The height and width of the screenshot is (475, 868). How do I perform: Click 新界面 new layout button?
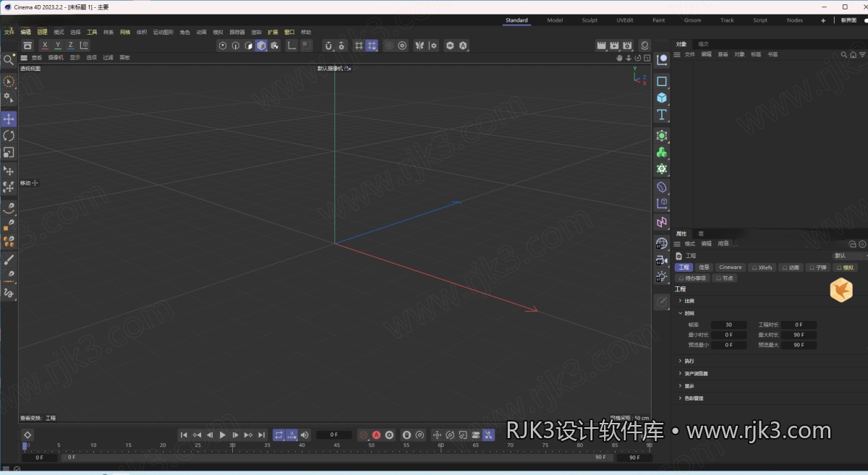848,20
